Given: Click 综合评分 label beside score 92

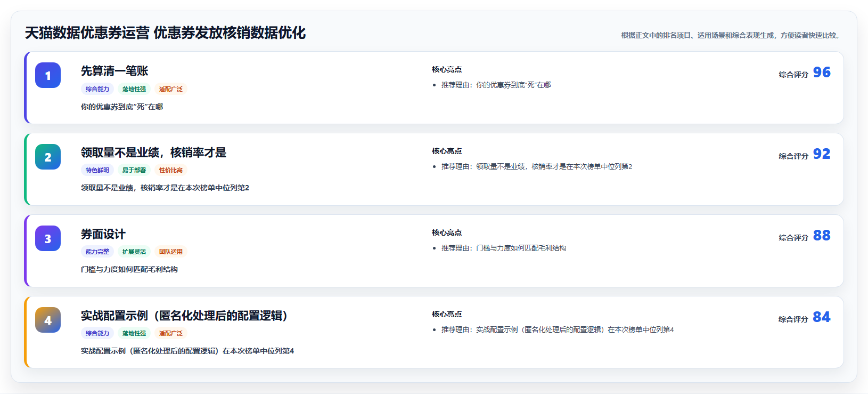Looking at the screenshot, I should coord(793,156).
